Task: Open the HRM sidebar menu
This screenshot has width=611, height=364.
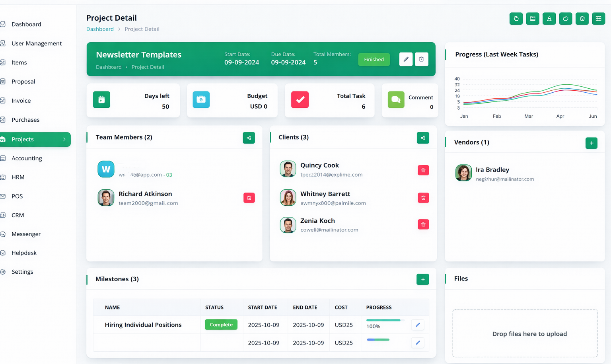Action: point(18,177)
